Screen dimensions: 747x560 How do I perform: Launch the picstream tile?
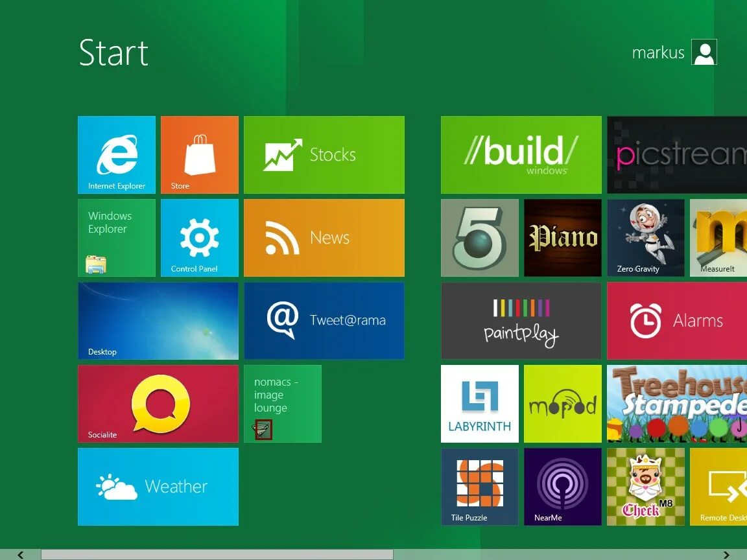[677, 155]
